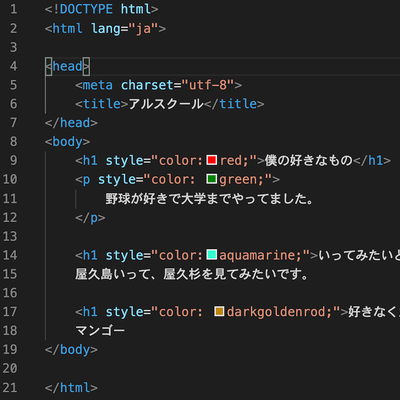The image size is (400, 400).
Task: Place cursor in DOCTYPE declaration
Action: click(102, 9)
